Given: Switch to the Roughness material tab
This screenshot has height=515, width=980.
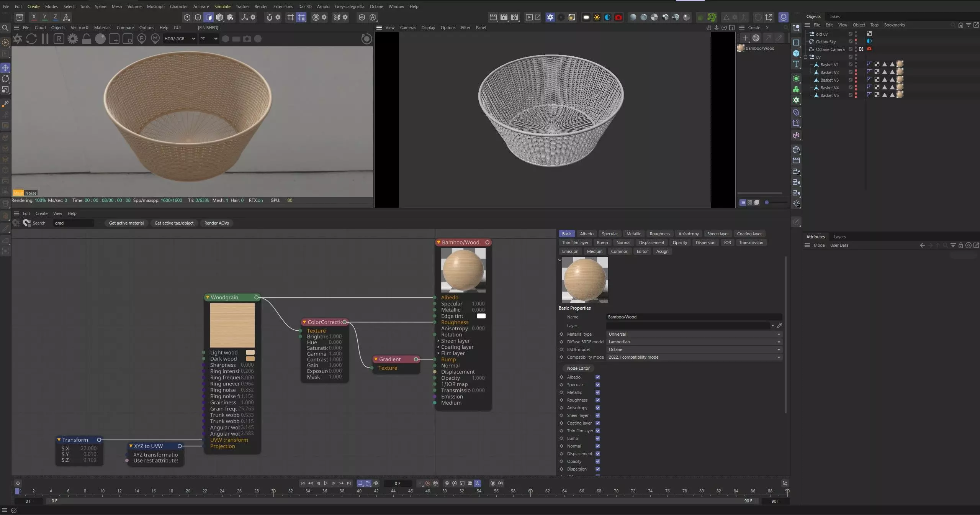Looking at the screenshot, I should (659, 234).
